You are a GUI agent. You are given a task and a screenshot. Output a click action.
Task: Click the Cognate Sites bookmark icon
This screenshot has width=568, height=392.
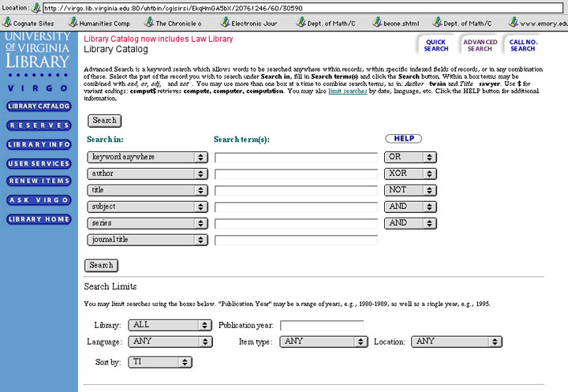tap(7, 22)
